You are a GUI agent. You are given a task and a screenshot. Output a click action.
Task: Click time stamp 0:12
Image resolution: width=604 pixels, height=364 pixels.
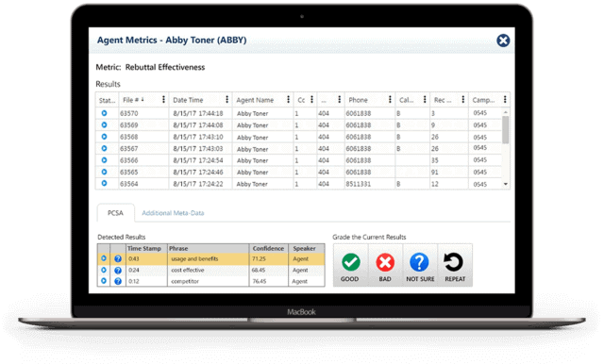coord(134,281)
